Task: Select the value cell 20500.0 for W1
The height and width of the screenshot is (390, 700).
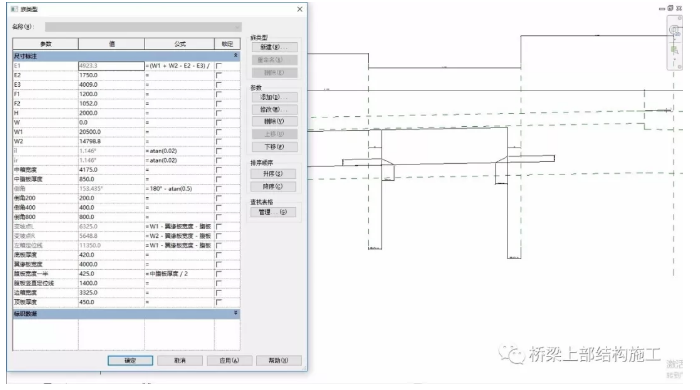Action: tap(111, 132)
